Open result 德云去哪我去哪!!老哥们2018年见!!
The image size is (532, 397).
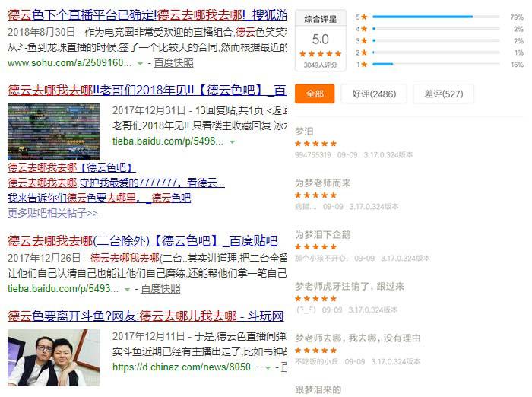pyautogui.click(x=147, y=91)
